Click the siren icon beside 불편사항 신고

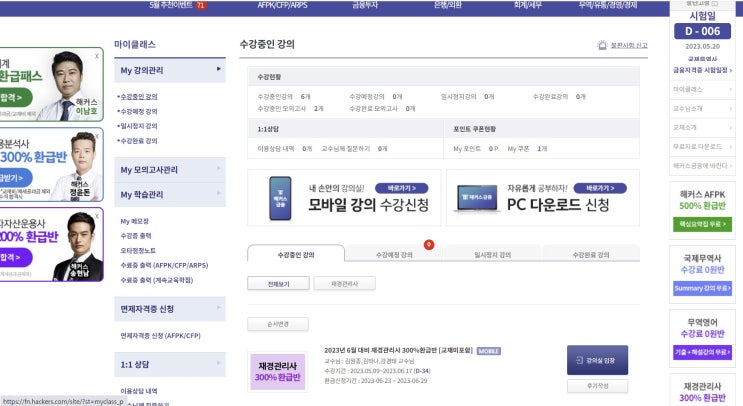[x=602, y=45]
